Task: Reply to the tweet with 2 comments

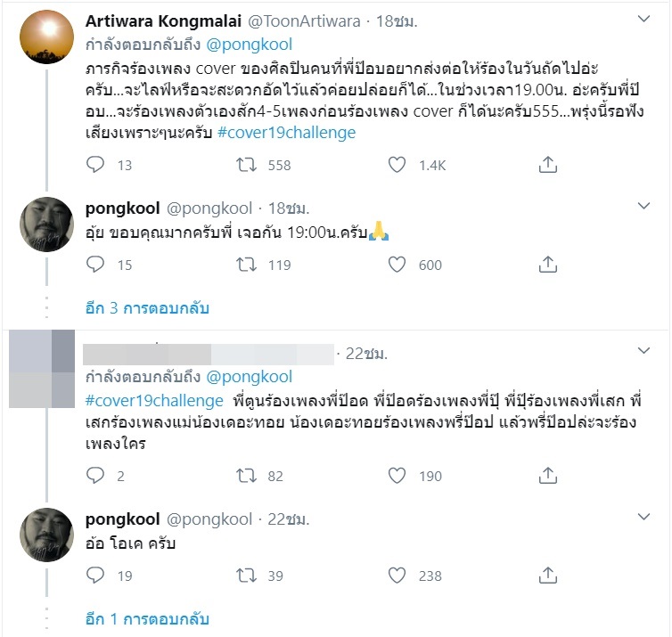Action: click(96, 476)
